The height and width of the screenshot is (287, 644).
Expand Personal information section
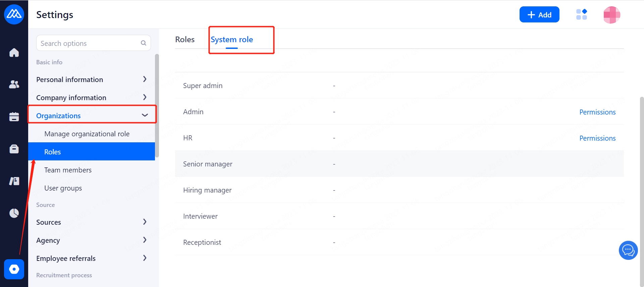145,79
